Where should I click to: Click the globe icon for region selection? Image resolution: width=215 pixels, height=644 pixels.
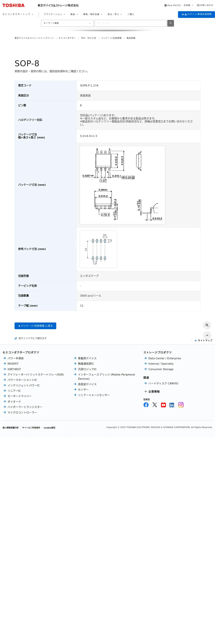click(x=165, y=5)
